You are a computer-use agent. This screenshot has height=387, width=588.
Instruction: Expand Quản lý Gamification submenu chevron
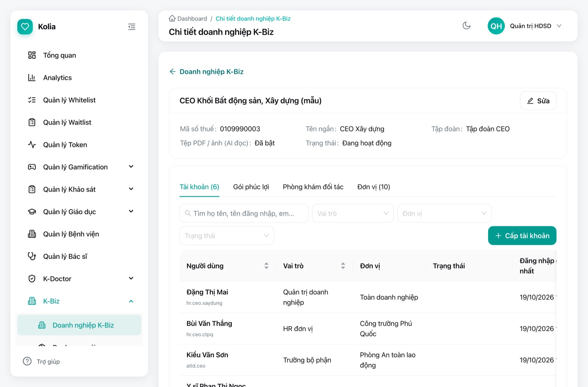tap(131, 167)
